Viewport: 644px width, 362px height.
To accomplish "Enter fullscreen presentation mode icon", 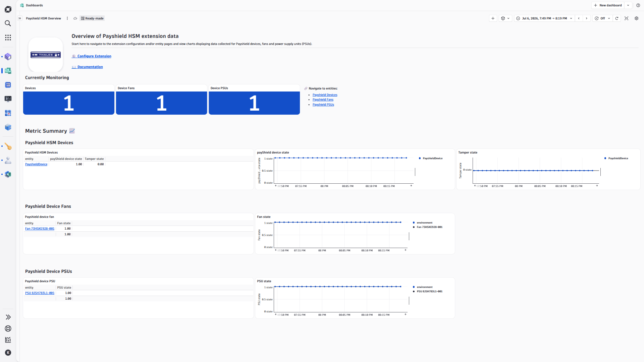I will (x=626, y=18).
